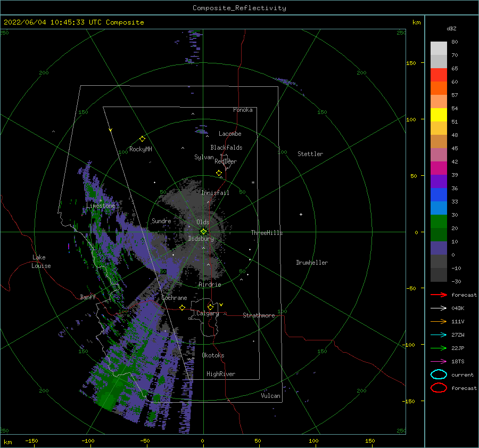
Task: Click the magenta 18TS arrow icon
Action: pyautogui.click(x=439, y=362)
